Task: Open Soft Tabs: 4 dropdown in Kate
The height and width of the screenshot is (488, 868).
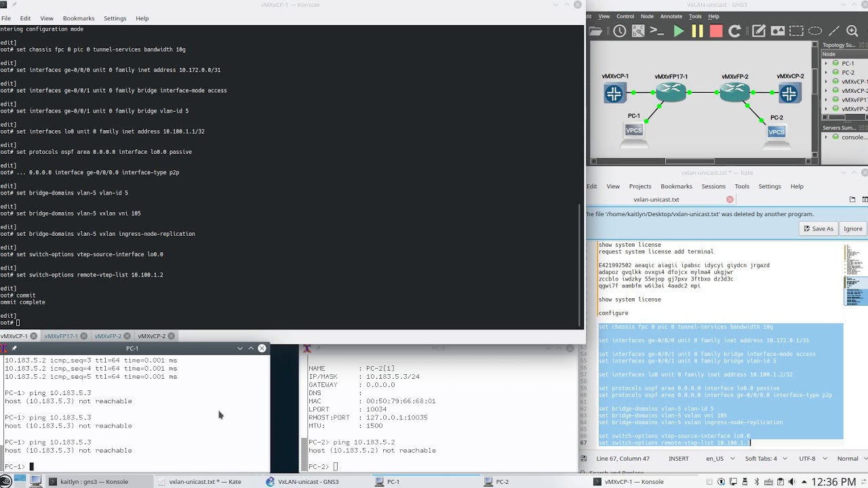Action: point(765,459)
